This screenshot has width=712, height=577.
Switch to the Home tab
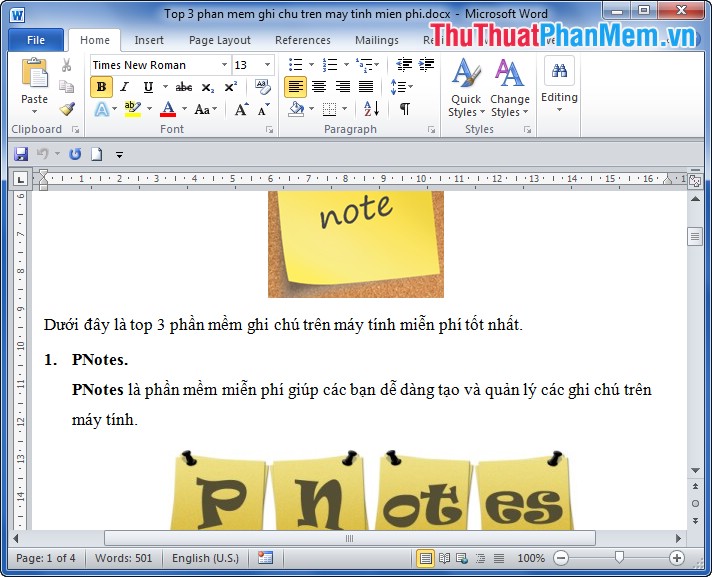point(95,40)
